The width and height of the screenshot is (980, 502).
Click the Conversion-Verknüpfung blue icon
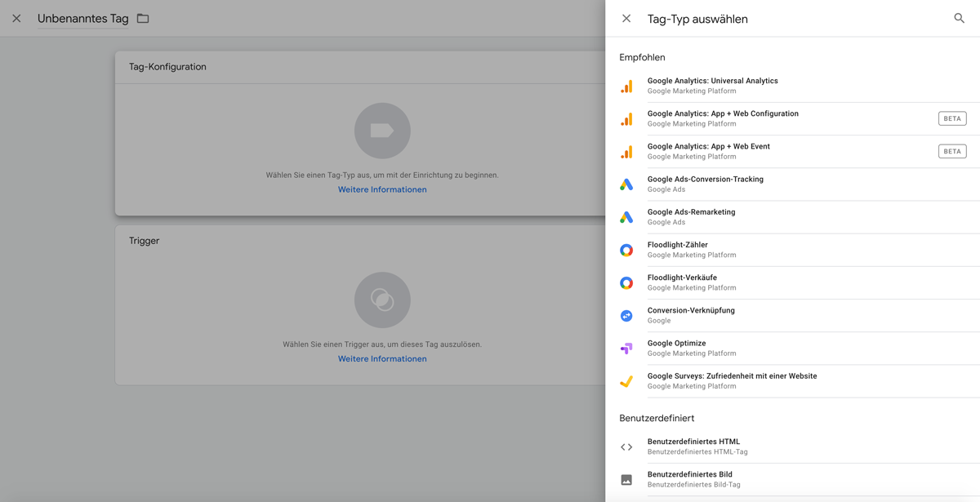[626, 315]
